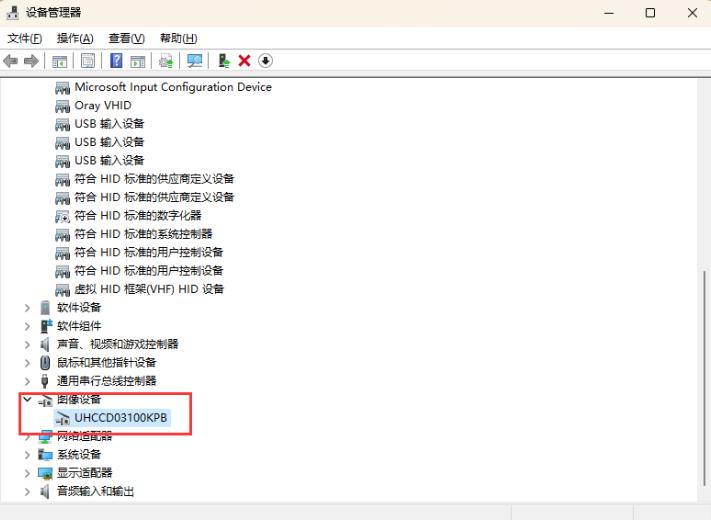This screenshot has height=520, width=711.
Task: Click the Properties sheet toolbar icon
Action: pyautogui.click(x=88, y=61)
